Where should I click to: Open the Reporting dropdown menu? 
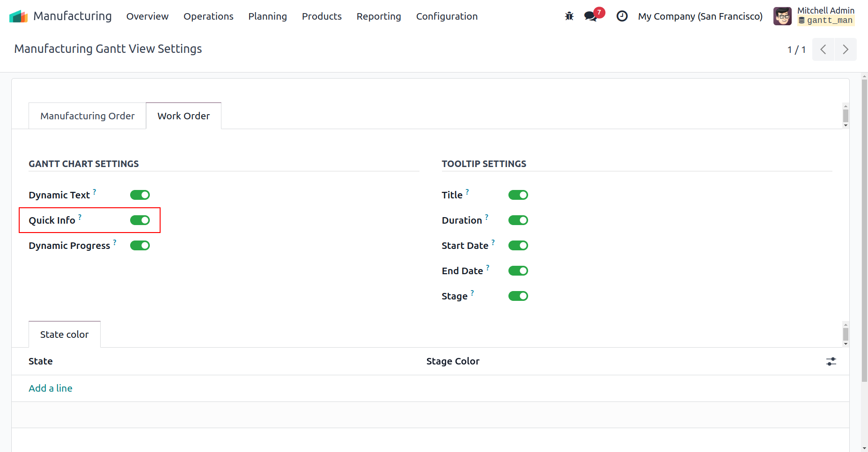coord(378,16)
